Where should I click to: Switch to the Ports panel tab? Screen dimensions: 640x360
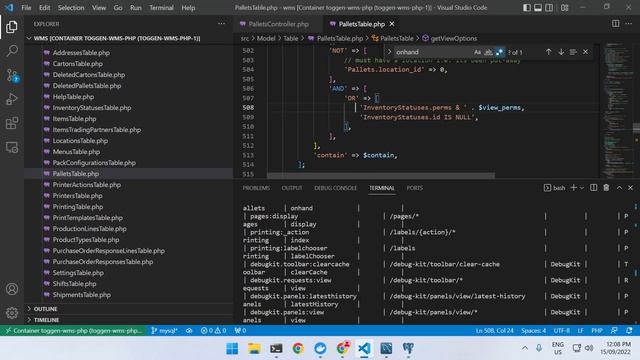point(414,188)
